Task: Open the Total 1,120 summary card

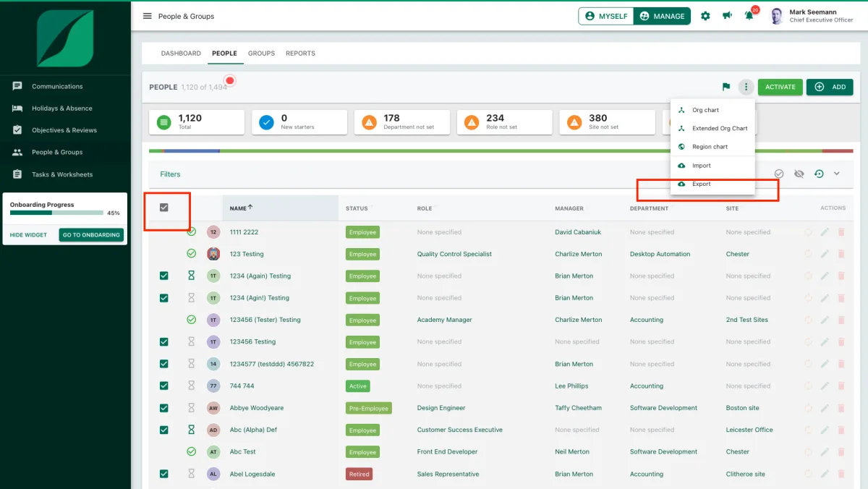Action: pyautogui.click(x=197, y=122)
